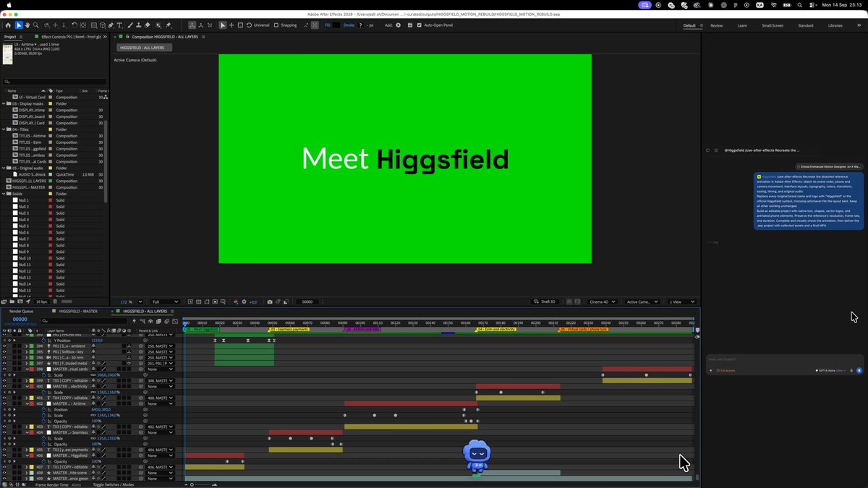868x488 pixels.
Task: Click the Shy layers switch in timeline header
Action: tap(150, 321)
